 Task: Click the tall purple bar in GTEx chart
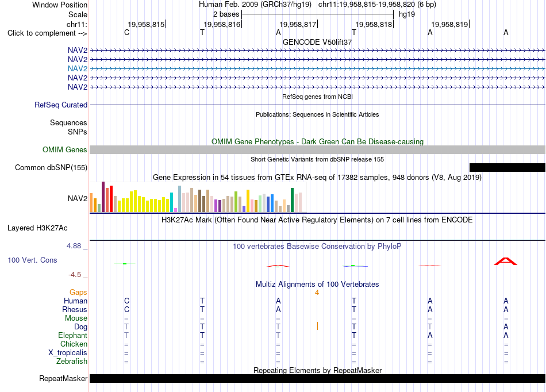[103, 197]
